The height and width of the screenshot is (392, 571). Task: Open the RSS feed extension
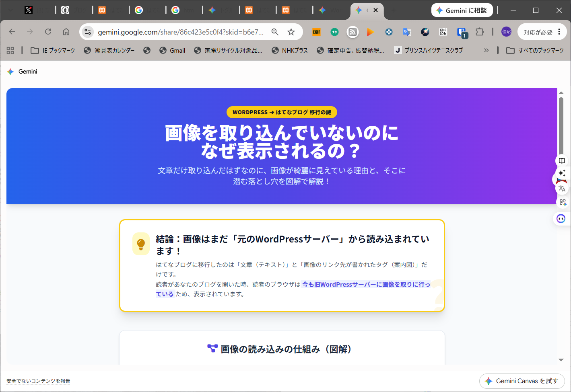(352, 32)
